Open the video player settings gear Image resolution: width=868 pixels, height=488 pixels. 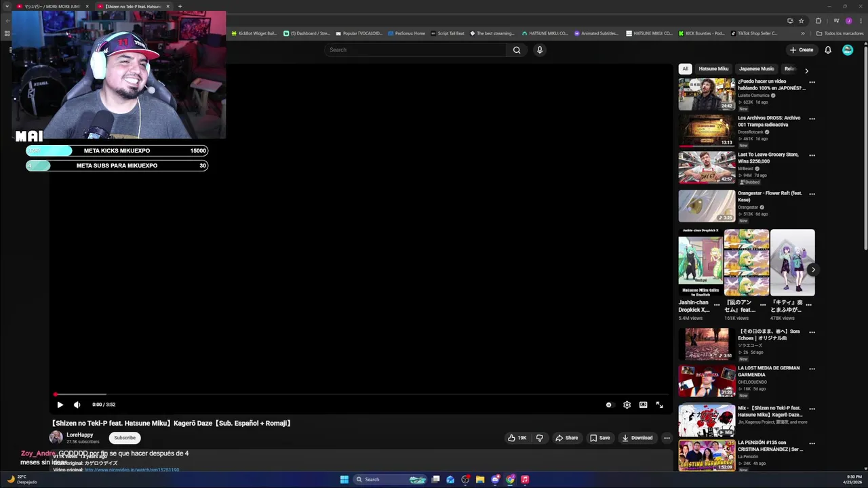pos(627,405)
